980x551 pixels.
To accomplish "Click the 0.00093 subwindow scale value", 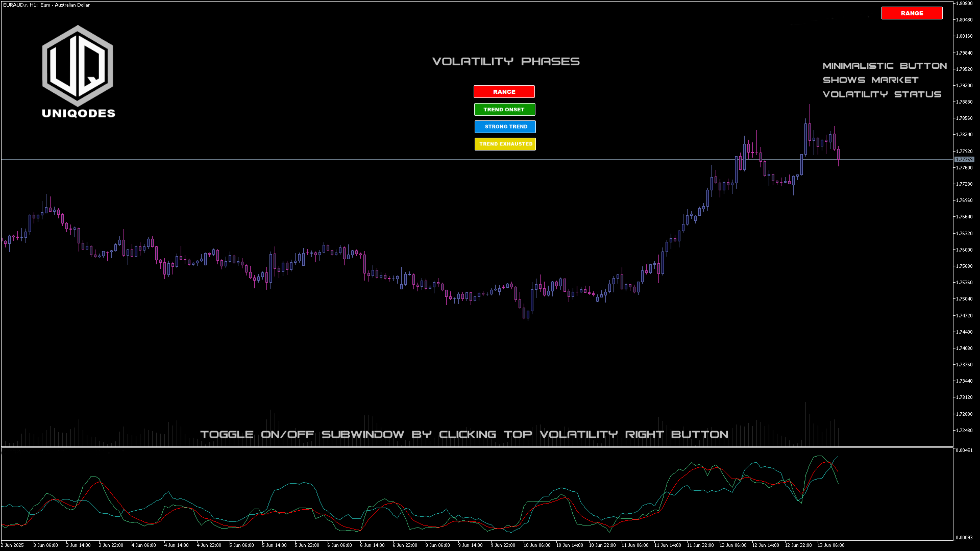I will [x=964, y=538].
